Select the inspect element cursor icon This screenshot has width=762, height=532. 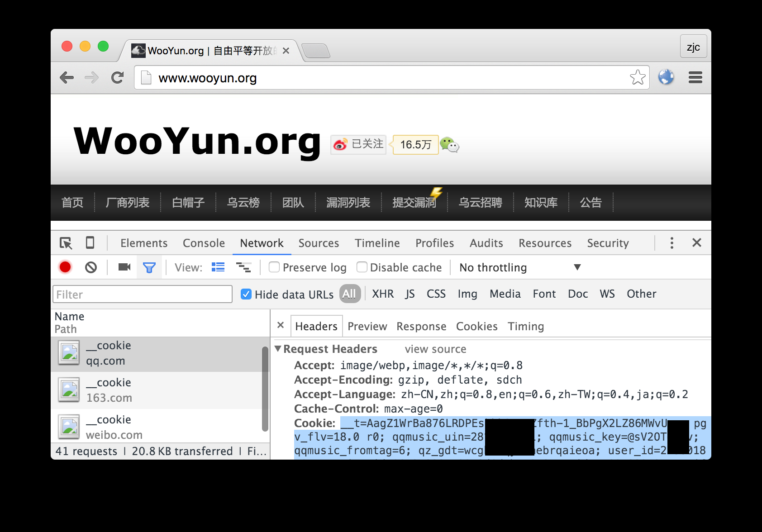coord(66,243)
